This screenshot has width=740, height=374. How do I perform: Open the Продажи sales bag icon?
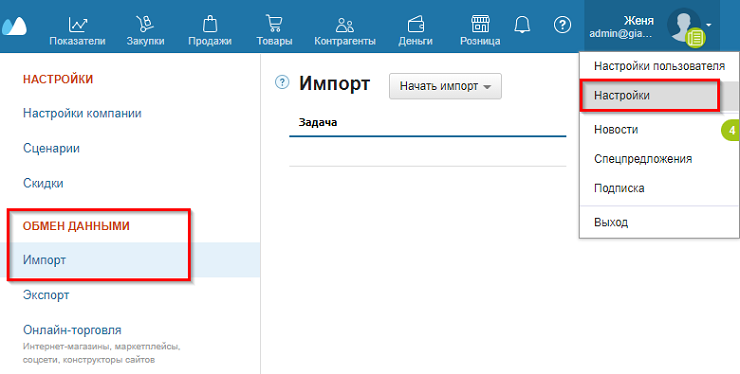210,24
